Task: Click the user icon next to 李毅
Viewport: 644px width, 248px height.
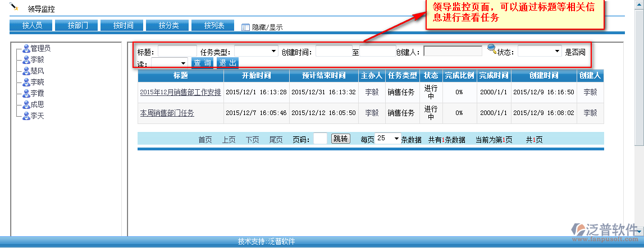Action: [26, 59]
